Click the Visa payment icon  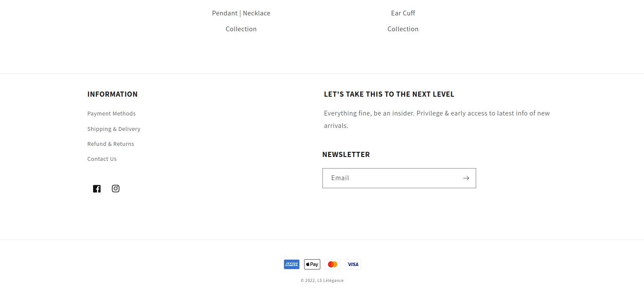353,264
